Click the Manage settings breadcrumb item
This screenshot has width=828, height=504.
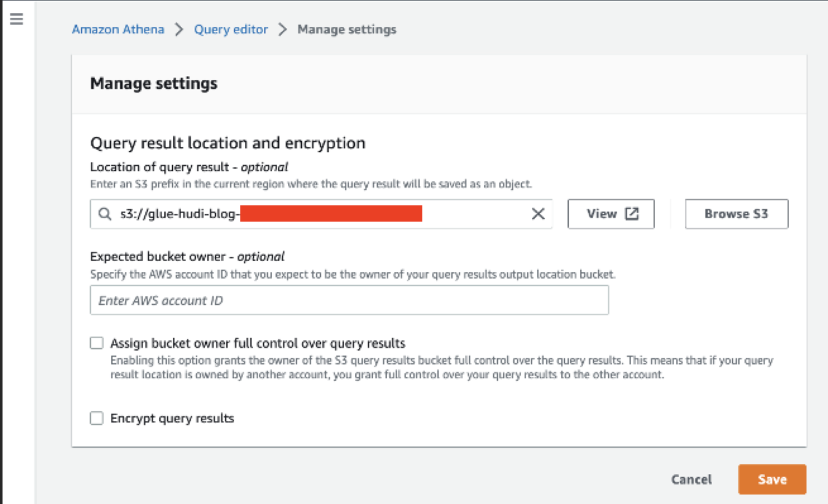(346, 30)
